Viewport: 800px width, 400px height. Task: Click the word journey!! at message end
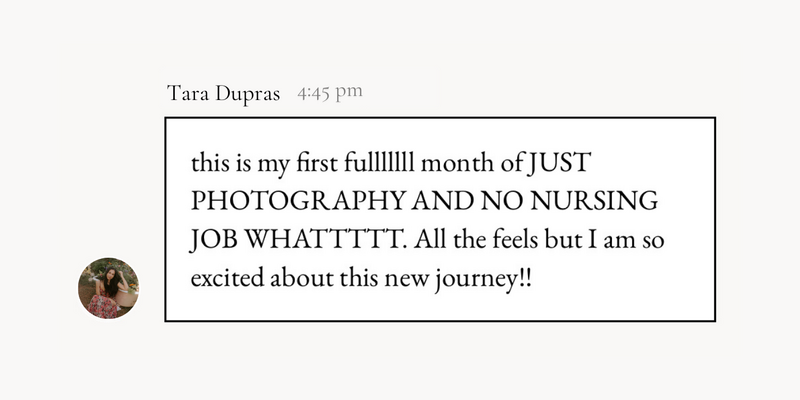(x=483, y=280)
